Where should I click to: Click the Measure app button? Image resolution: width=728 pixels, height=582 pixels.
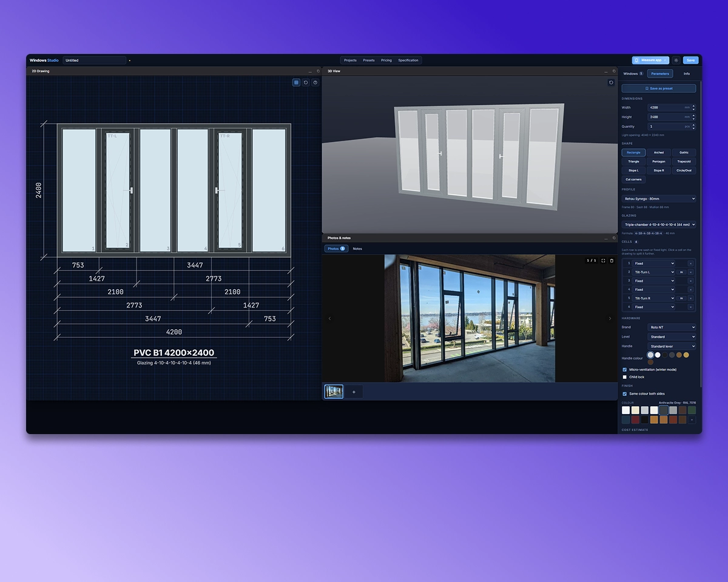click(650, 61)
